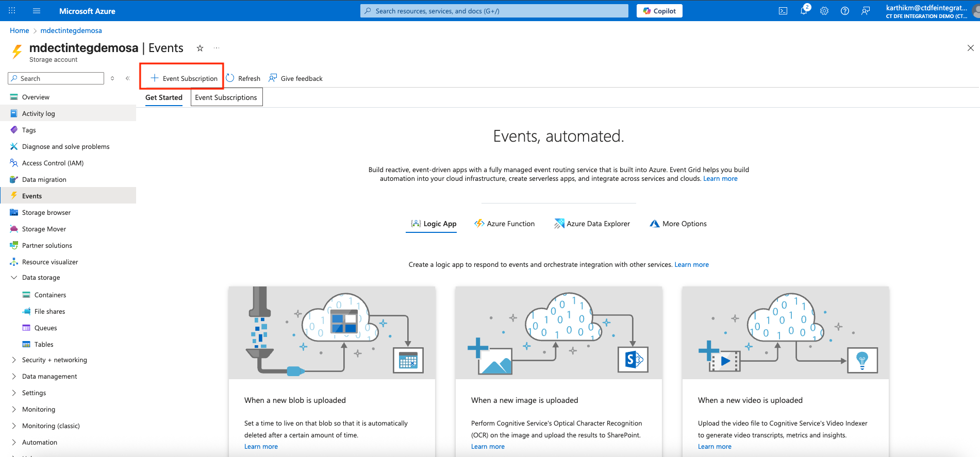The width and height of the screenshot is (980, 457).
Task: Click the help question mark icon
Action: pos(844,11)
